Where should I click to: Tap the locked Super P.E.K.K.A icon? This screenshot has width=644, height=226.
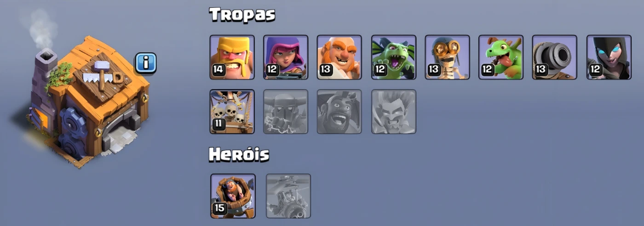click(286, 112)
